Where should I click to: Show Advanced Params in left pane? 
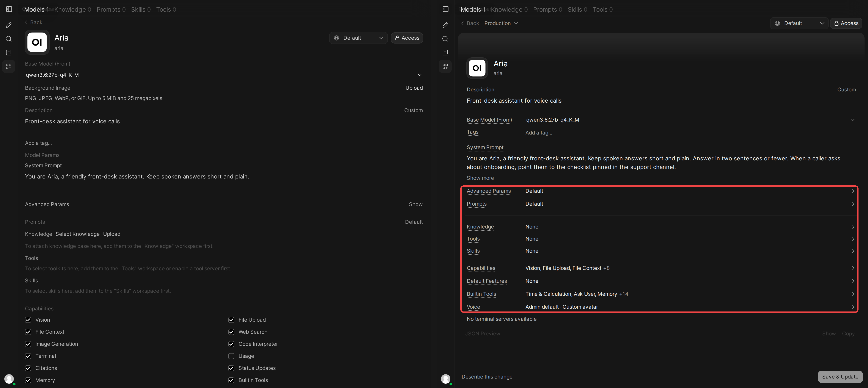(x=415, y=204)
